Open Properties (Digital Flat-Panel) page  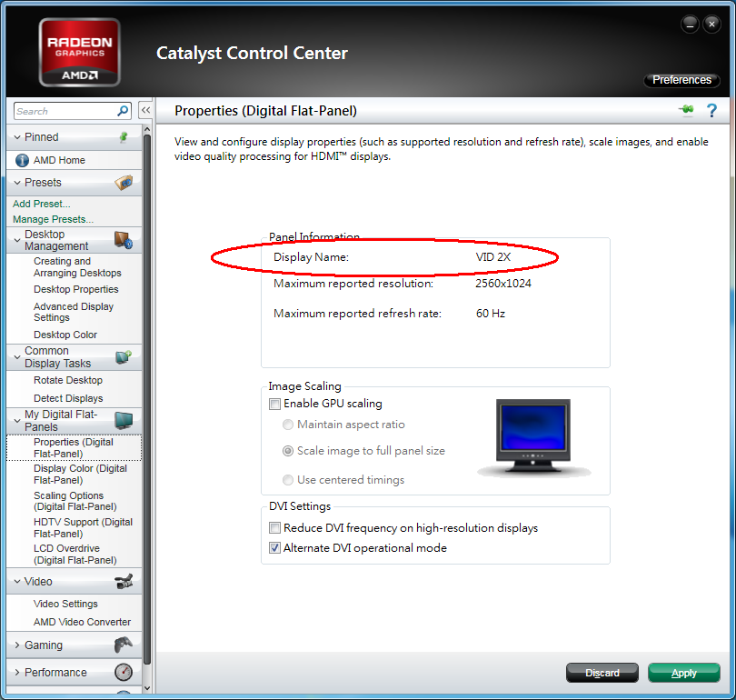tap(74, 447)
